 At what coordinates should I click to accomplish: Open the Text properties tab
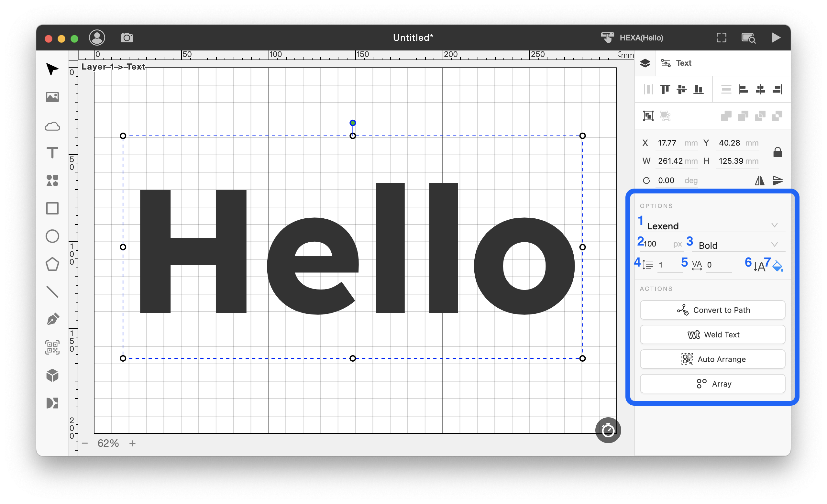click(677, 63)
